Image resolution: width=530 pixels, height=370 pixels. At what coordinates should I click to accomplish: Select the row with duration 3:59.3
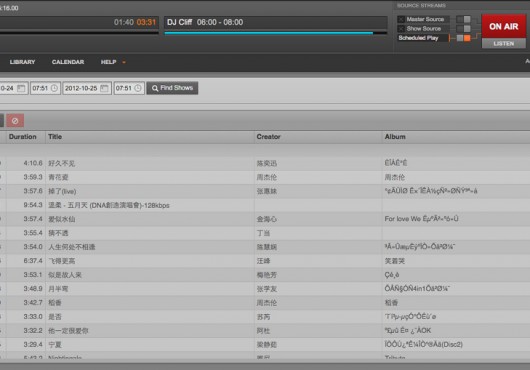click(x=265, y=177)
